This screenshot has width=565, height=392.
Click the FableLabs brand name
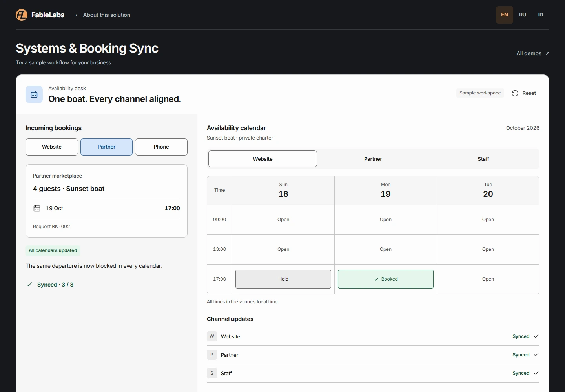[48, 15]
